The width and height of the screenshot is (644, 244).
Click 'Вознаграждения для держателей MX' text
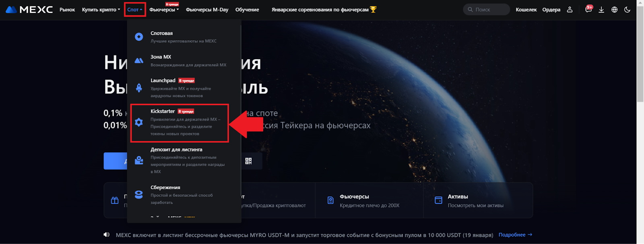coord(188,65)
